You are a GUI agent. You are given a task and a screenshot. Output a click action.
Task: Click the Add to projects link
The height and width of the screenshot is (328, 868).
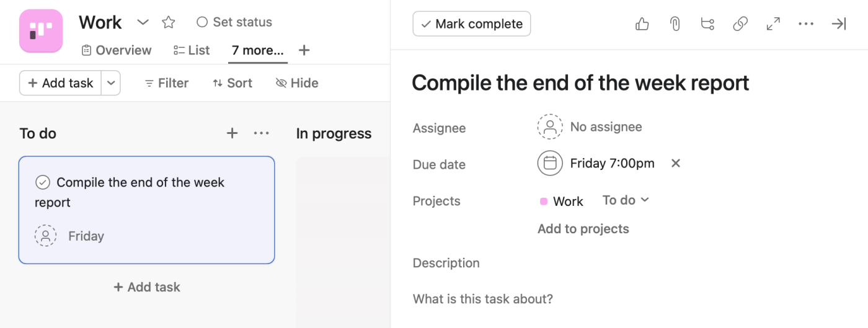click(x=583, y=229)
